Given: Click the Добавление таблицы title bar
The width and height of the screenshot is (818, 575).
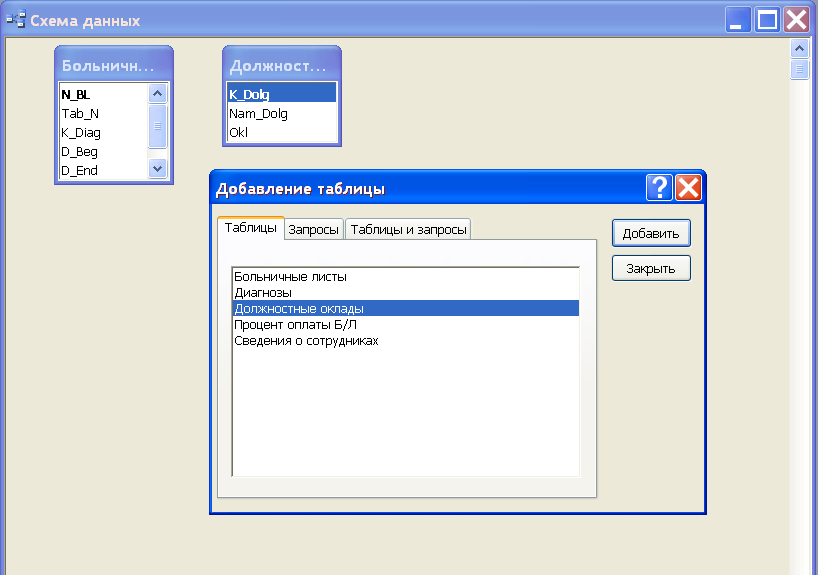Looking at the screenshot, I should 429,188.
